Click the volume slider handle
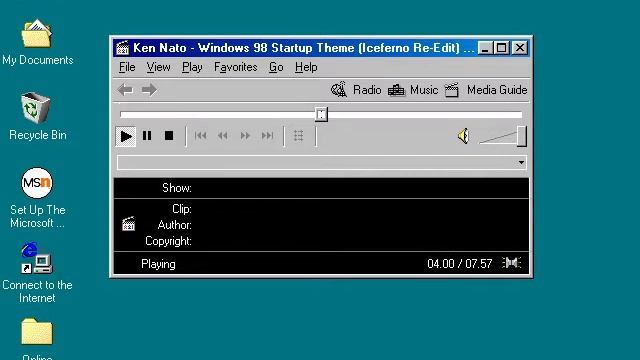Screen dimensions: 640x360 tap(522, 136)
